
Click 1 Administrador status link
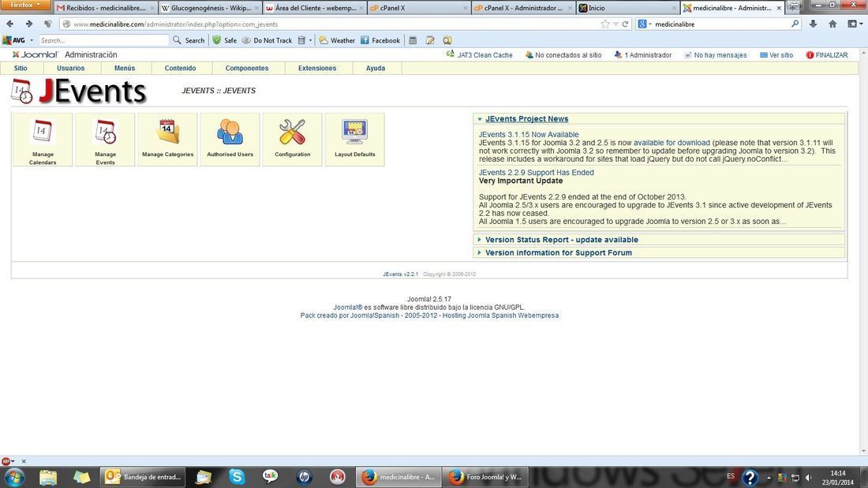click(x=642, y=54)
